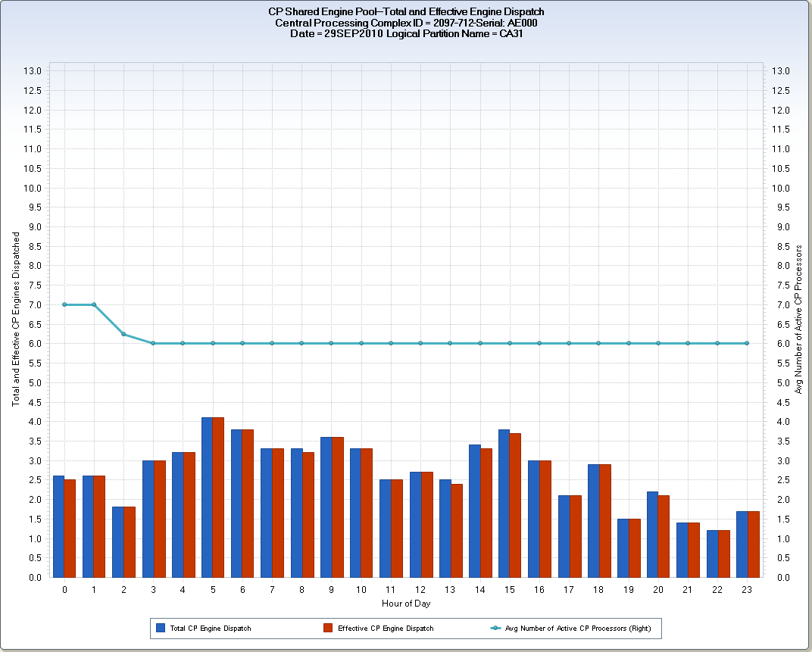Click the line data point at hour 3
Viewport: 812px width, 652px height.
coord(153,343)
